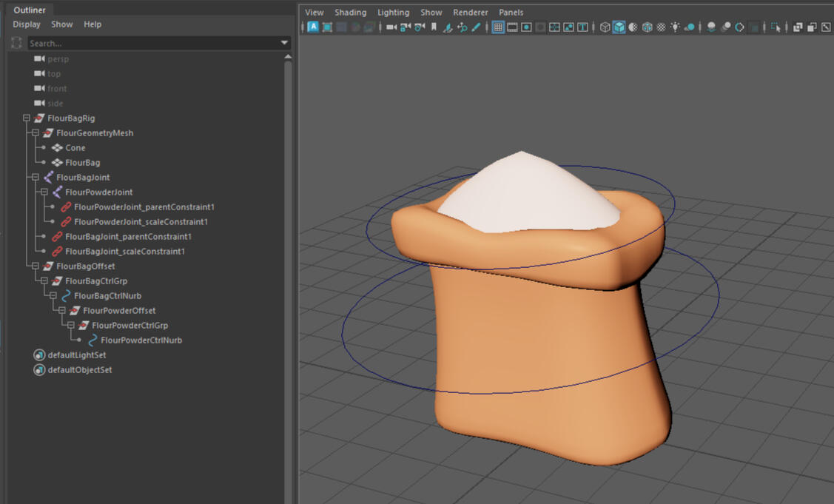The image size is (834, 504).
Task: Click the Use Default Material icon
Action: coord(633,27)
